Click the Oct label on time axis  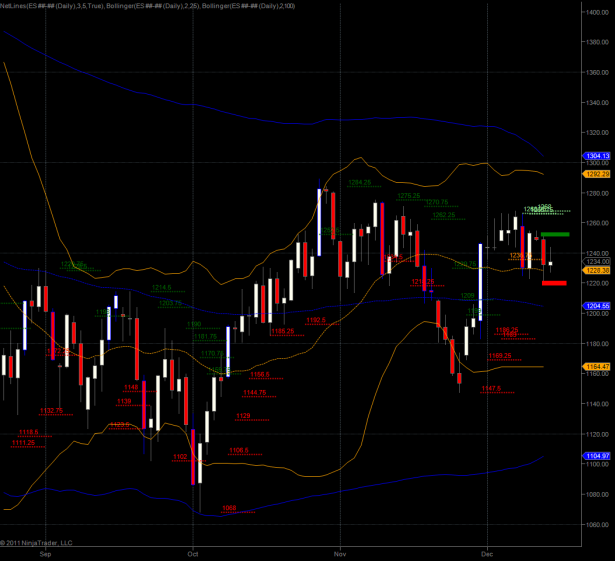pyautogui.click(x=193, y=551)
